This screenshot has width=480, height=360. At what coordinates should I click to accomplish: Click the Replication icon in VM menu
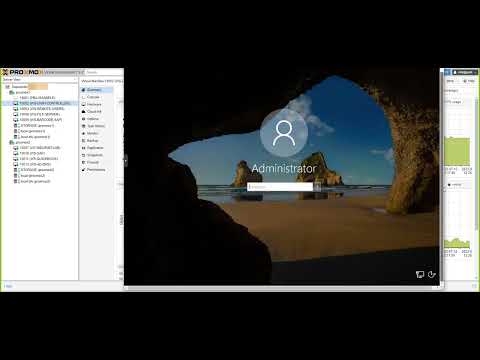point(84,148)
